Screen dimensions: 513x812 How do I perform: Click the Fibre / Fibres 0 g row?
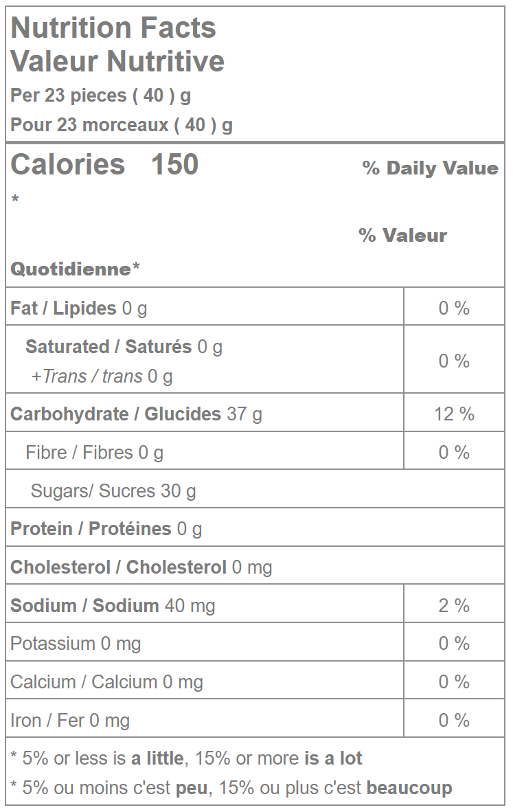click(x=94, y=453)
